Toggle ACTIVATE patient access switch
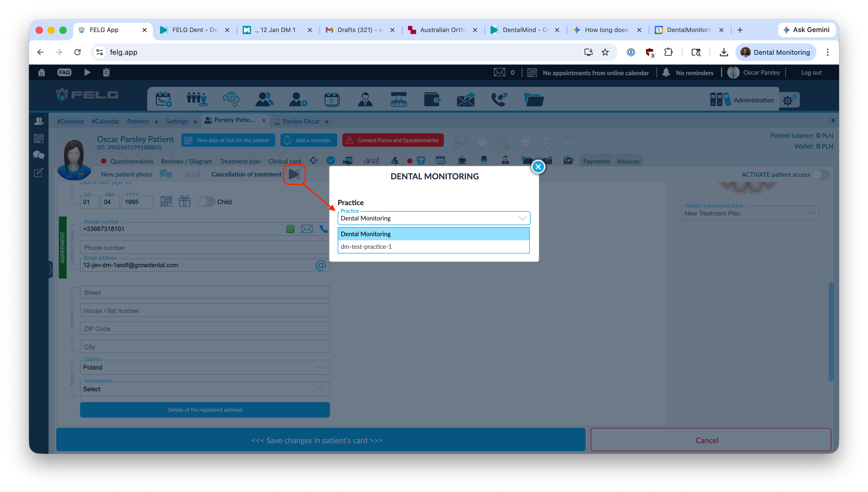 coord(820,175)
